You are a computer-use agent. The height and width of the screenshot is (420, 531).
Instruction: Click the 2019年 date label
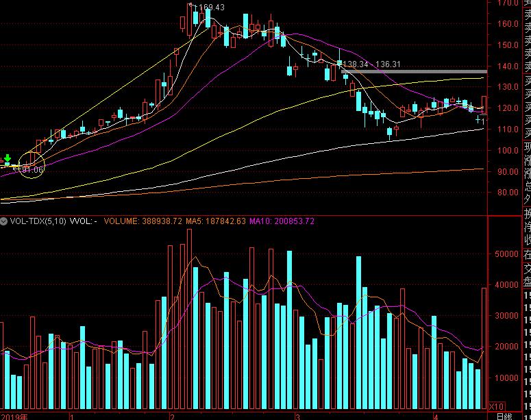click(14, 417)
